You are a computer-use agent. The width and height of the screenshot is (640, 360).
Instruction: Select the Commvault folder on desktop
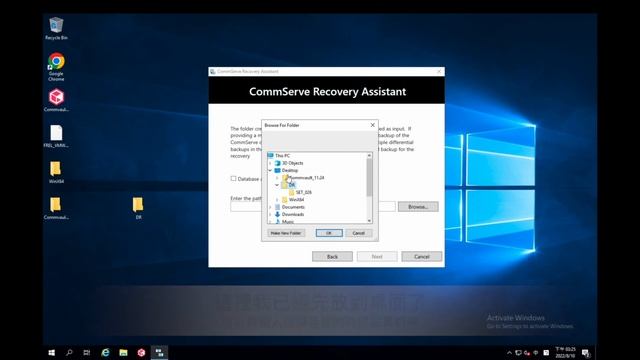pos(56,208)
